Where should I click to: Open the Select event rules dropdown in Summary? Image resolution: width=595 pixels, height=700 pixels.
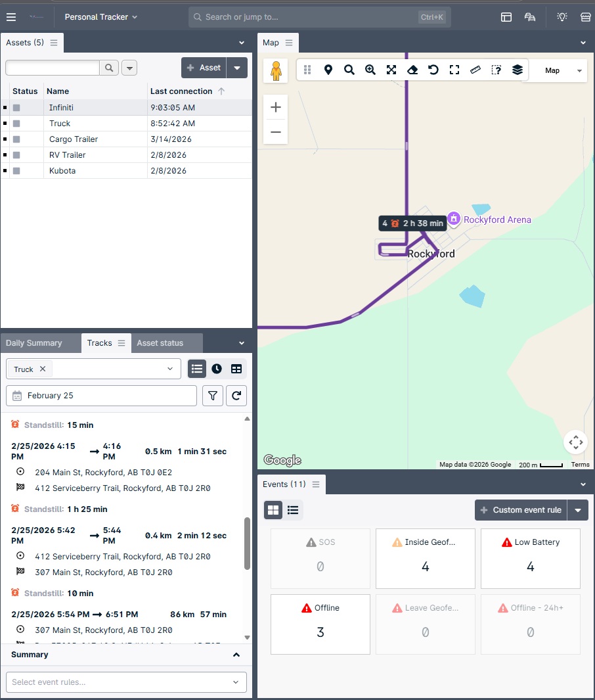click(126, 682)
